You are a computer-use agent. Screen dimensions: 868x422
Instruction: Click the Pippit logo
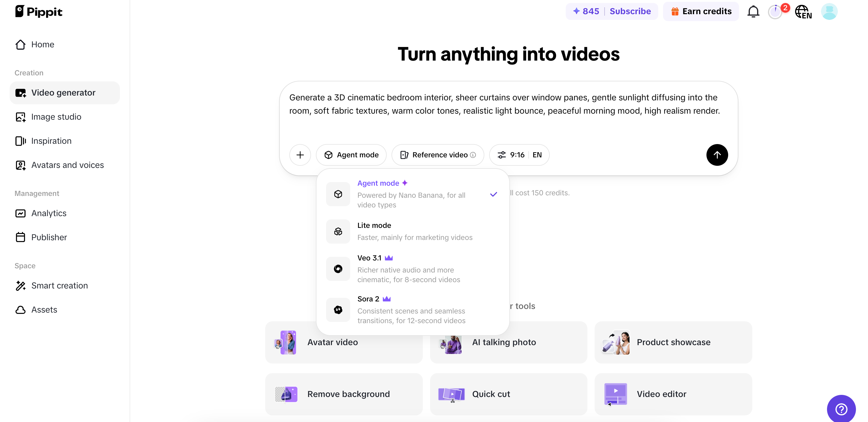click(38, 11)
